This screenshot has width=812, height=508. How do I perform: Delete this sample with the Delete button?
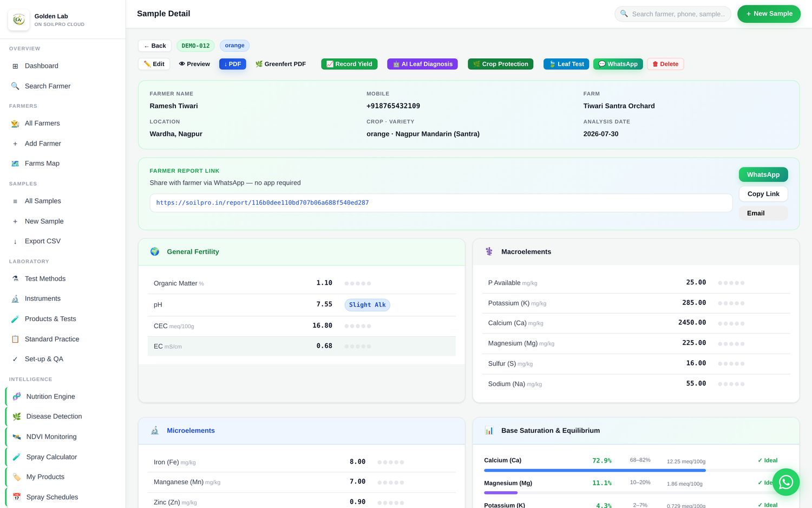tap(665, 64)
